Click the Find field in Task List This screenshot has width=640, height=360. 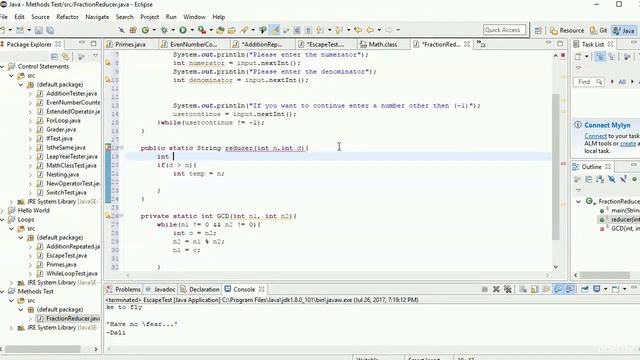[588, 82]
